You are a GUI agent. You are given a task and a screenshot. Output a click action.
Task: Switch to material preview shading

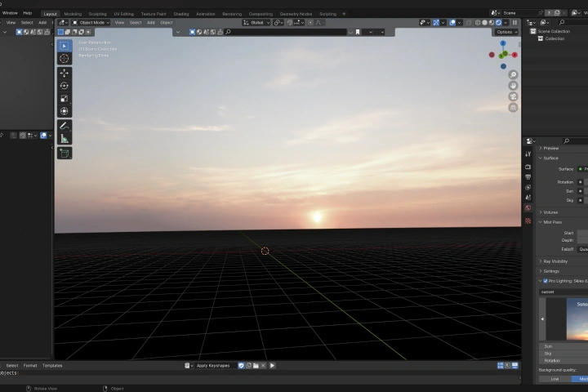click(492, 23)
